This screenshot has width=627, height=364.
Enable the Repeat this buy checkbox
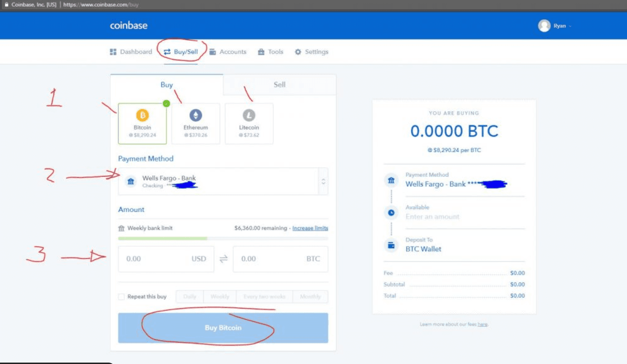click(x=122, y=297)
